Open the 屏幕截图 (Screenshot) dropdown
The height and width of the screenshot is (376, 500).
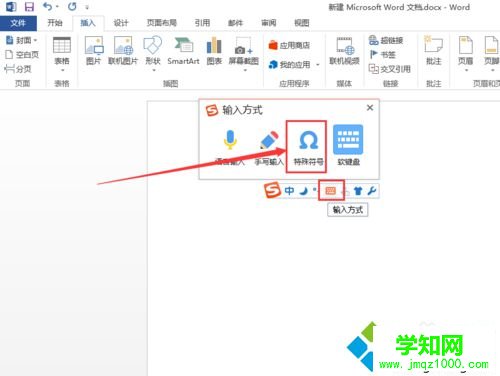click(244, 53)
